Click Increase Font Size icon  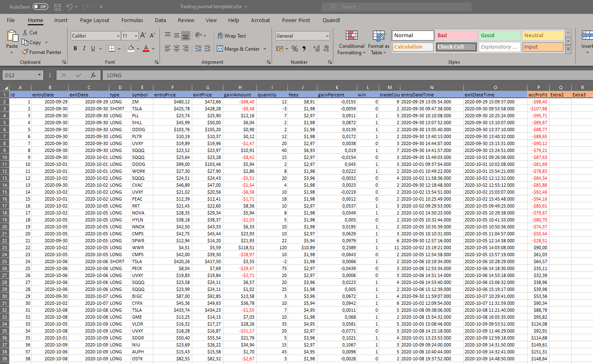coord(143,36)
